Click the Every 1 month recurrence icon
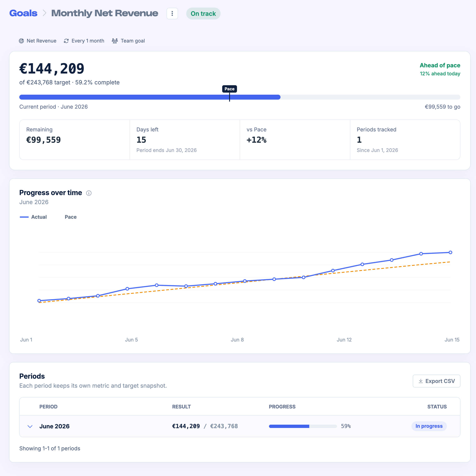Viewport: 476px width, 476px height. (x=66, y=41)
